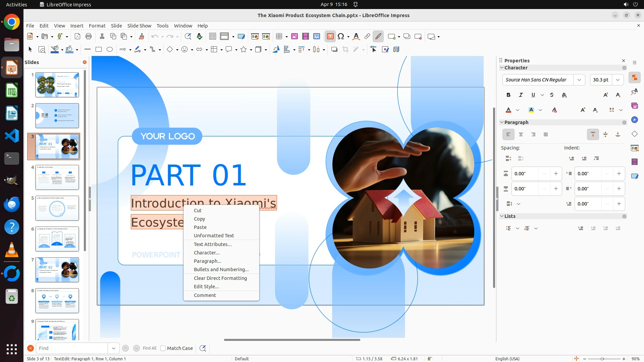Click the Find All button
Screen dimensions: 644x362
[x=149, y=348]
